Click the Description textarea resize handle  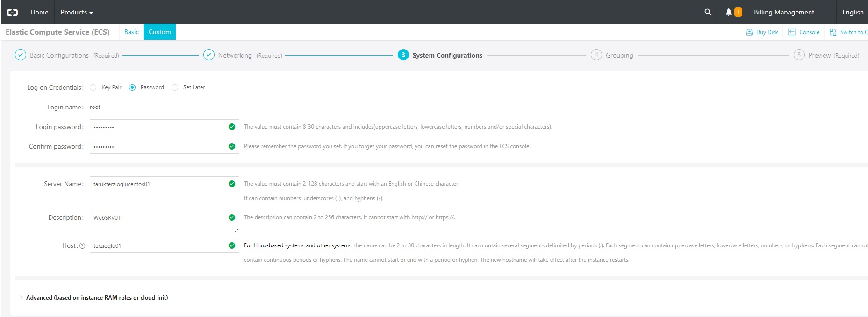click(237, 231)
